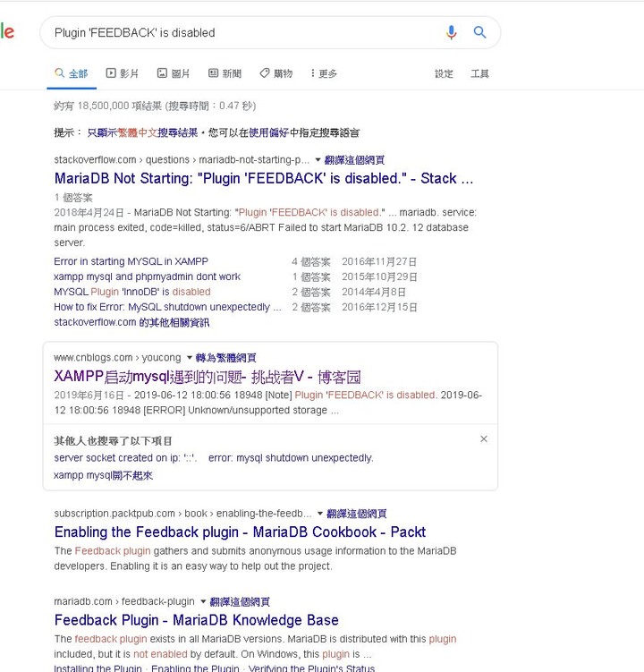Switch to the 影片 (Videos) tab
The width and height of the screenshot is (644, 672).
coord(123,73)
